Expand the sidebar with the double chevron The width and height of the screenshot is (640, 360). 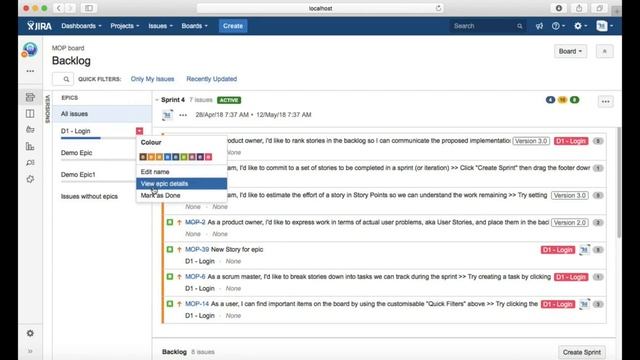click(x=30, y=351)
